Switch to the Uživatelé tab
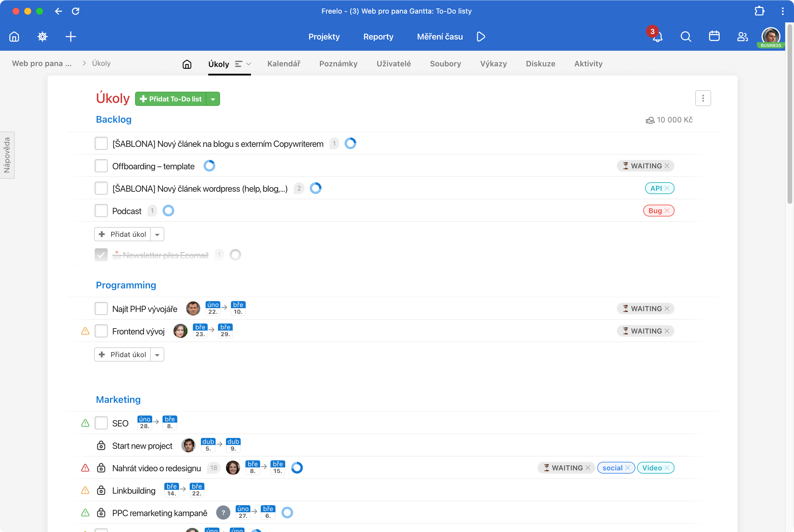 click(393, 64)
